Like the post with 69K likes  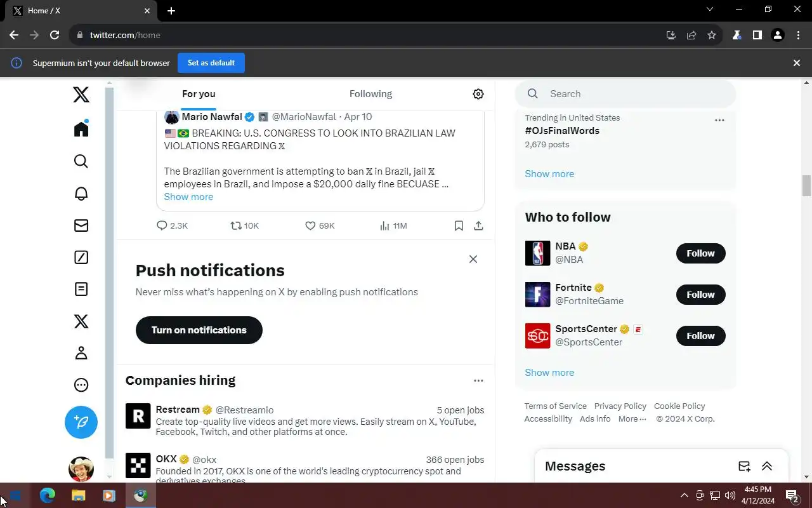(x=320, y=225)
